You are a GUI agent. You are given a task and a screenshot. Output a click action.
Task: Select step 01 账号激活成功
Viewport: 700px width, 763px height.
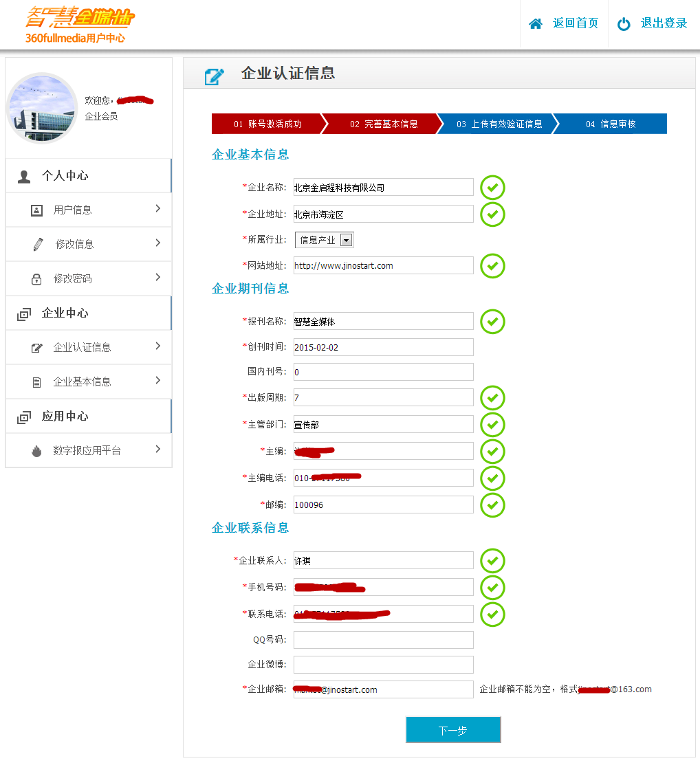tap(267, 124)
